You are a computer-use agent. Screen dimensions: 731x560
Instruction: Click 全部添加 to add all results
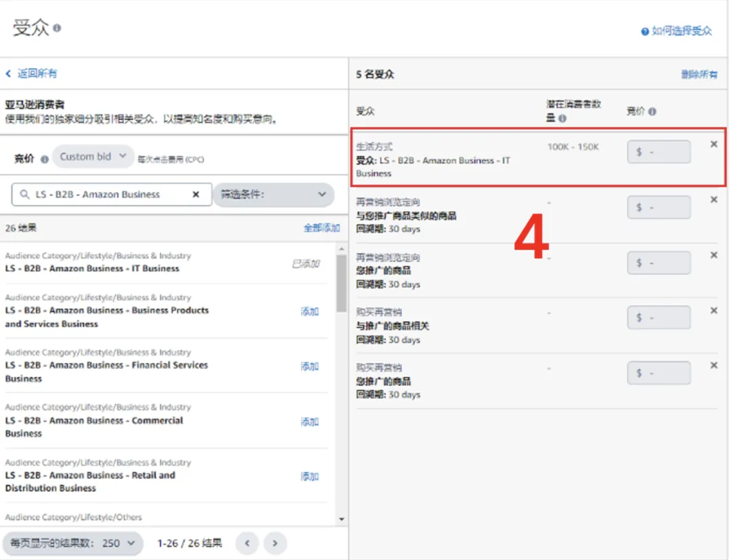tap(322, 228)
